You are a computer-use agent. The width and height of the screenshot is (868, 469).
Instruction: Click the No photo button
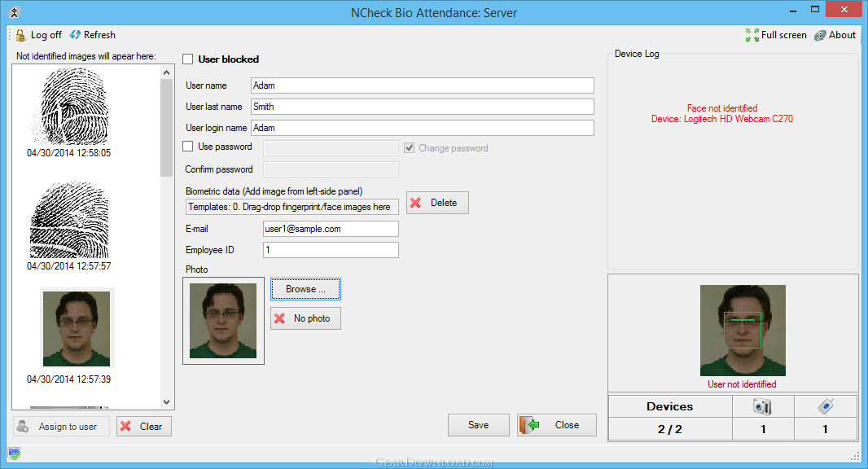point(305,318)
